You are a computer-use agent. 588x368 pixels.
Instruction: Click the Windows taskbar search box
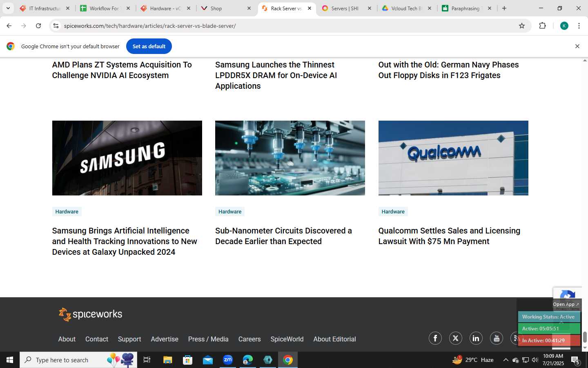(x=78, y=360)
